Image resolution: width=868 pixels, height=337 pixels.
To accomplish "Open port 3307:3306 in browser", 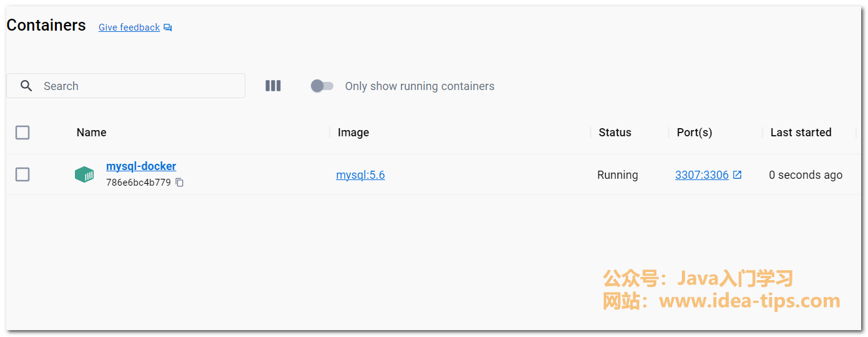I will point(701,175).
